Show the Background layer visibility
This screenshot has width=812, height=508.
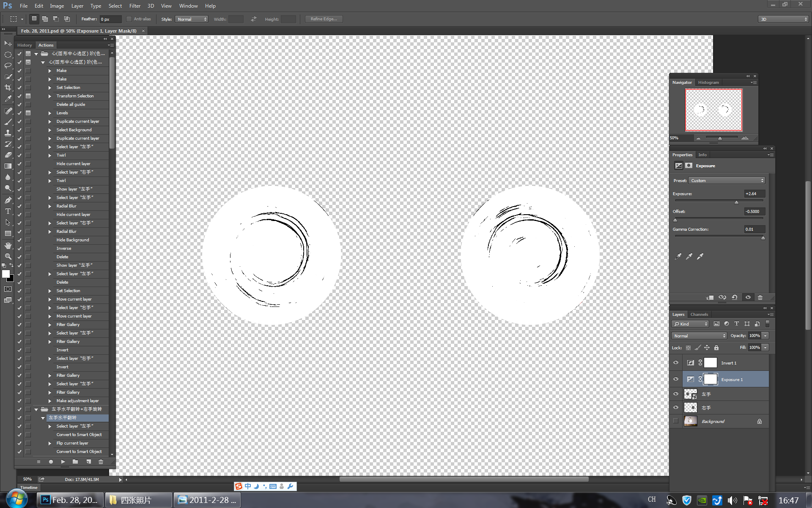(x=676, y=421)
